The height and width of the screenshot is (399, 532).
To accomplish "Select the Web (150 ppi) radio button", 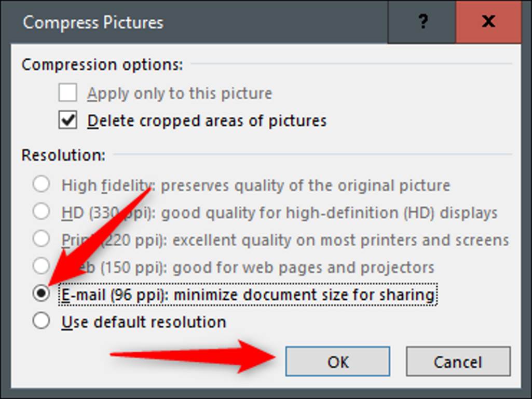I will tap(41, 267).
